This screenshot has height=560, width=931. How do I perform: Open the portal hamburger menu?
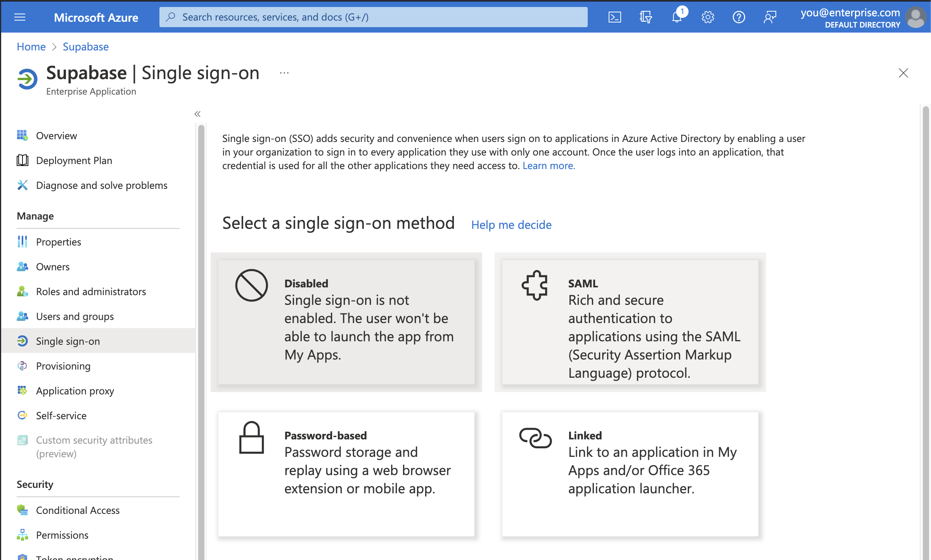coord(19,17)
